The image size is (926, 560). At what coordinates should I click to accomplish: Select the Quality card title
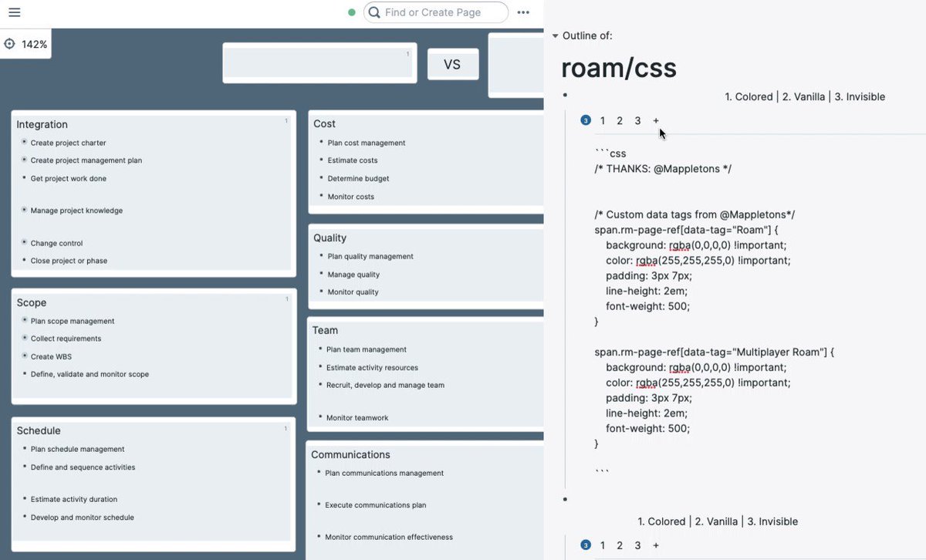(x=330, y=238)
